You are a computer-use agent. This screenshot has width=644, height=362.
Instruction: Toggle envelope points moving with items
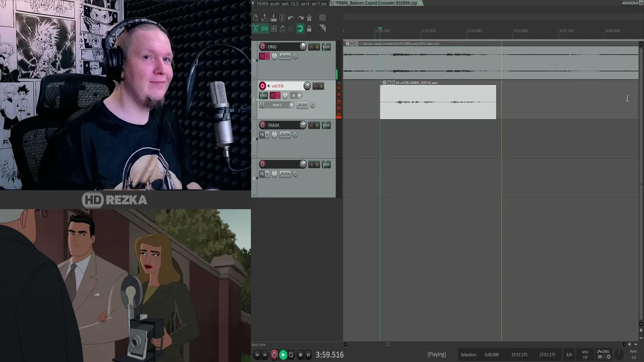pos(282,29)
